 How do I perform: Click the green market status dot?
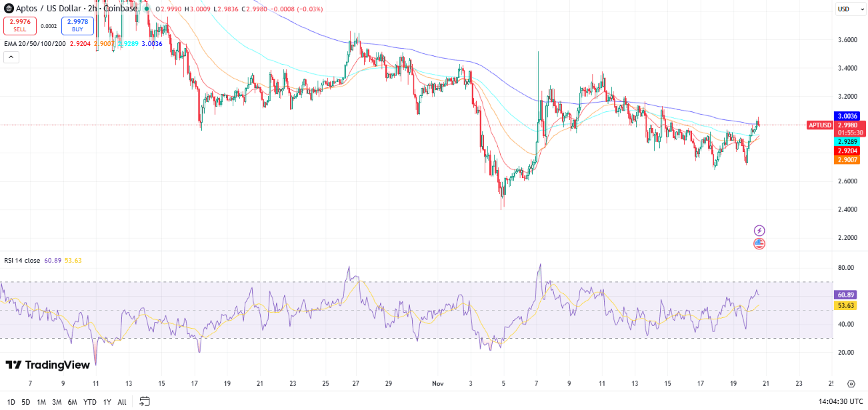point(147,9)
